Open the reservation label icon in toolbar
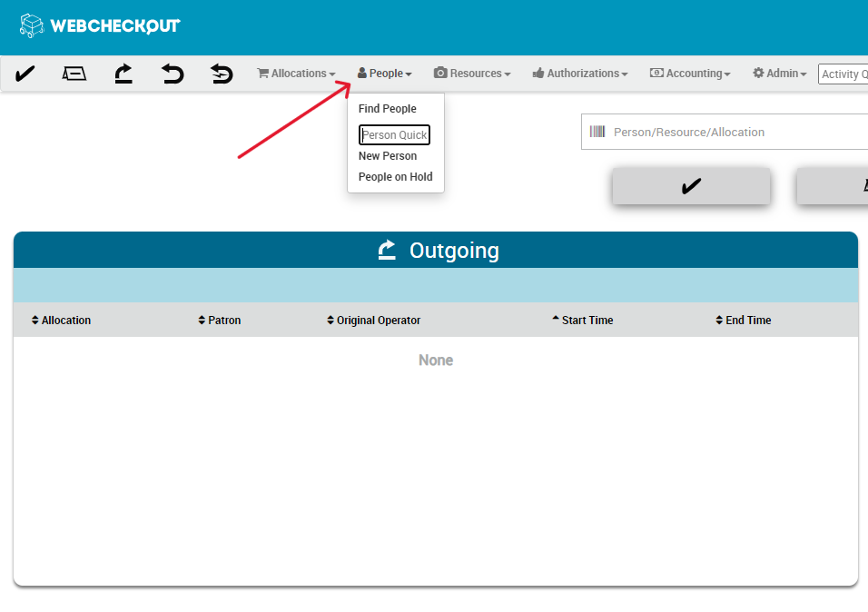The height and width of the screenshot is (612, 868). (74, 74)
